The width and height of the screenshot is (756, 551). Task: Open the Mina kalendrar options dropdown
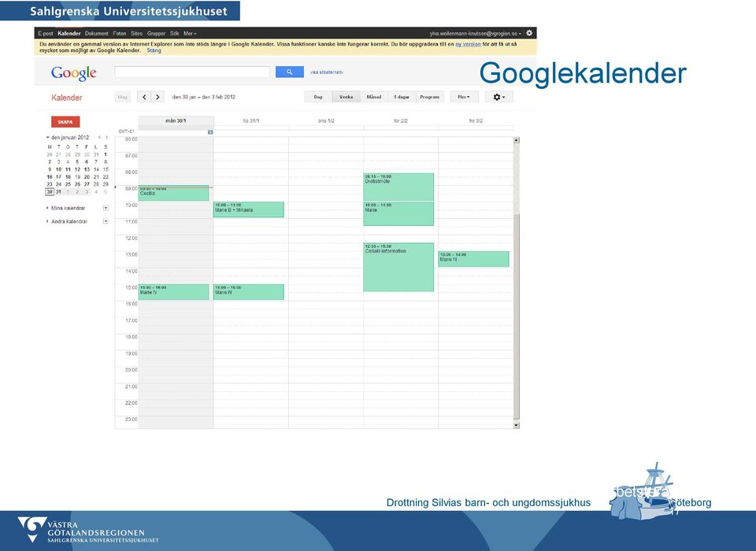pos(106,209)
